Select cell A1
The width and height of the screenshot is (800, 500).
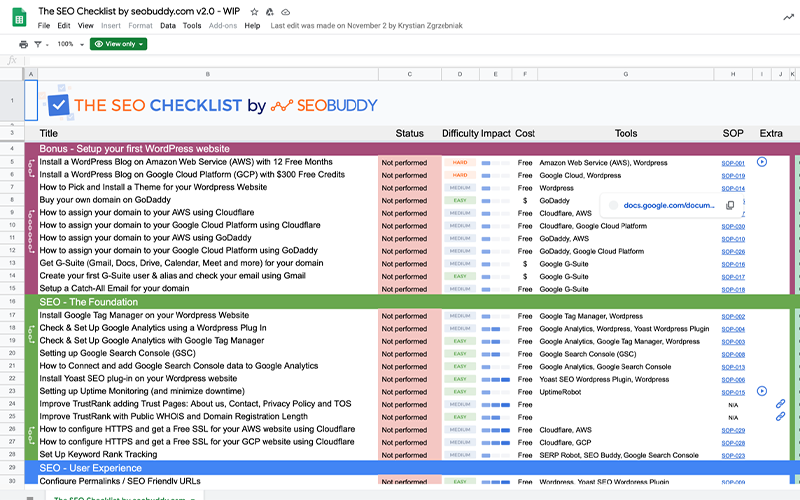31,101
